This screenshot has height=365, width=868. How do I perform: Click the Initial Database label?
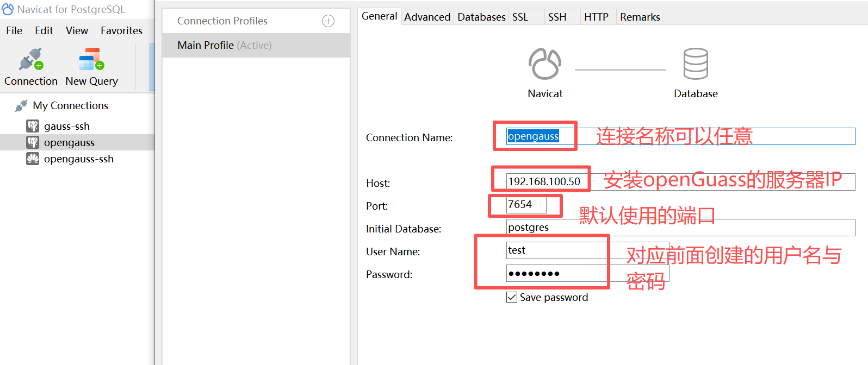coord(404,229)
